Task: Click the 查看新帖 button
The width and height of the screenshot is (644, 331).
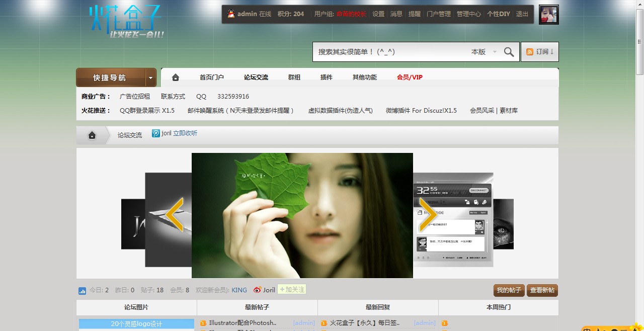Action: pyautogui.click(x=542, y=290)
